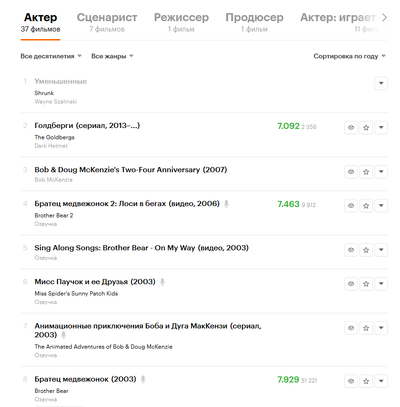Expand dropdown for Анимационные приключения row
Viewport: 400px width, 407px height.
[381, 328]
